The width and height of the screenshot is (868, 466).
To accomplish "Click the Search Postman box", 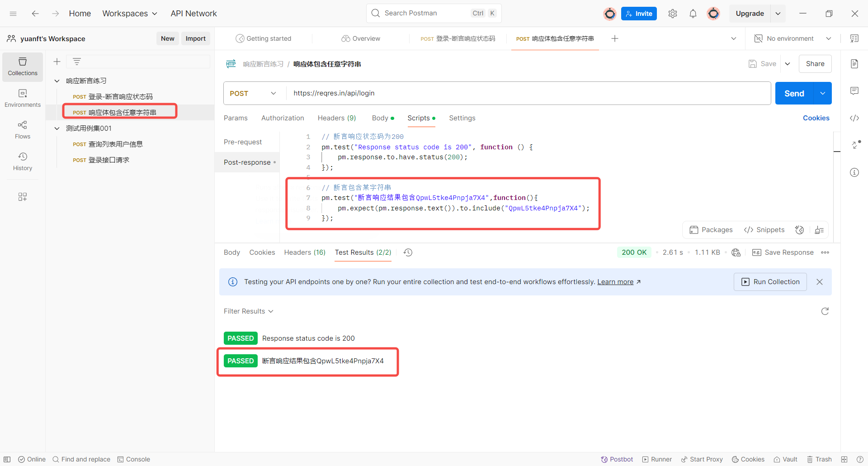I will click(434, 14).
